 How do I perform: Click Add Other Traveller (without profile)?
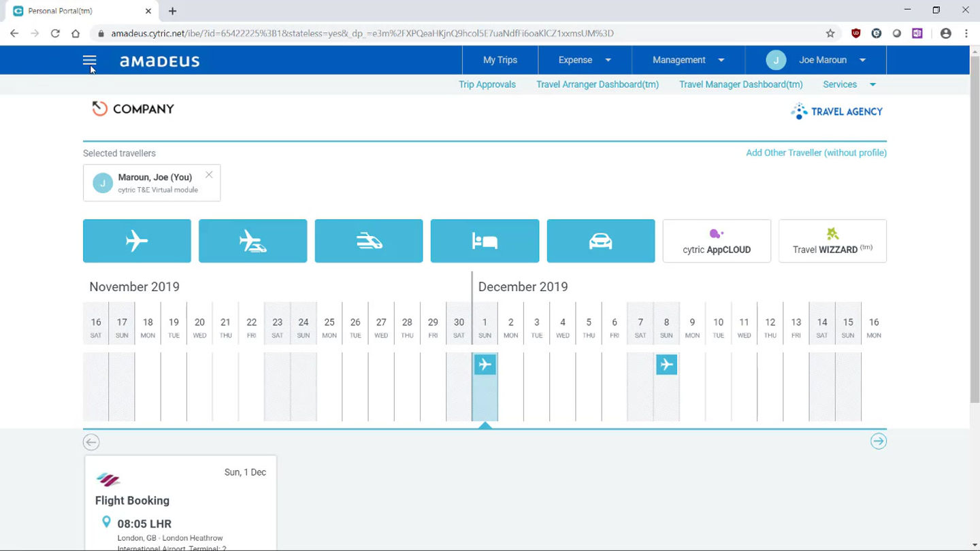tap(816, 152)
